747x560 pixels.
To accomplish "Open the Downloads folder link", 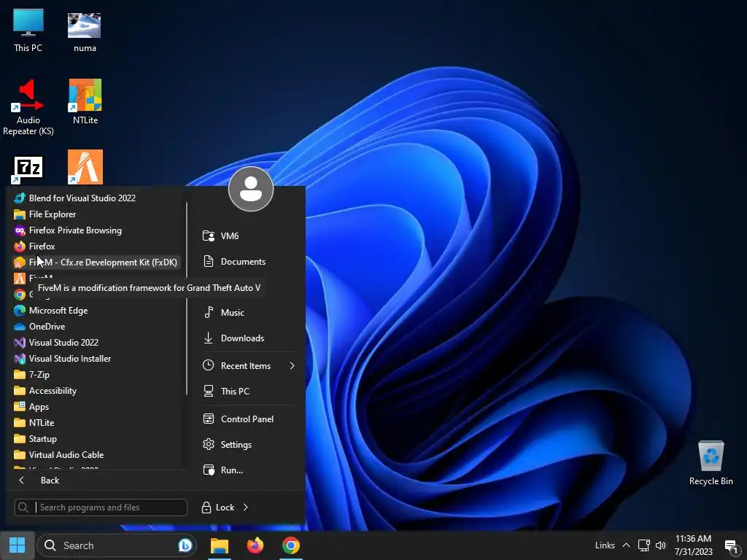I will click(248, 338).
